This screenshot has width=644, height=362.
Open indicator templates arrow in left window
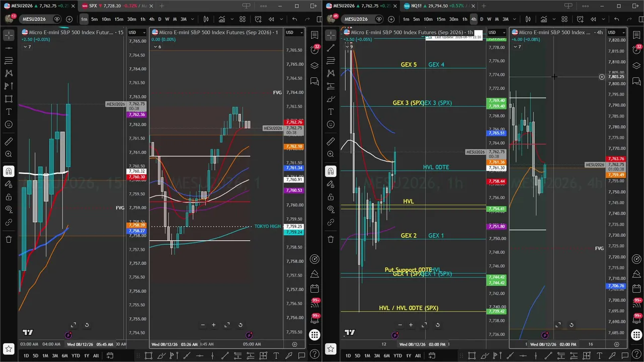[232, 19]
